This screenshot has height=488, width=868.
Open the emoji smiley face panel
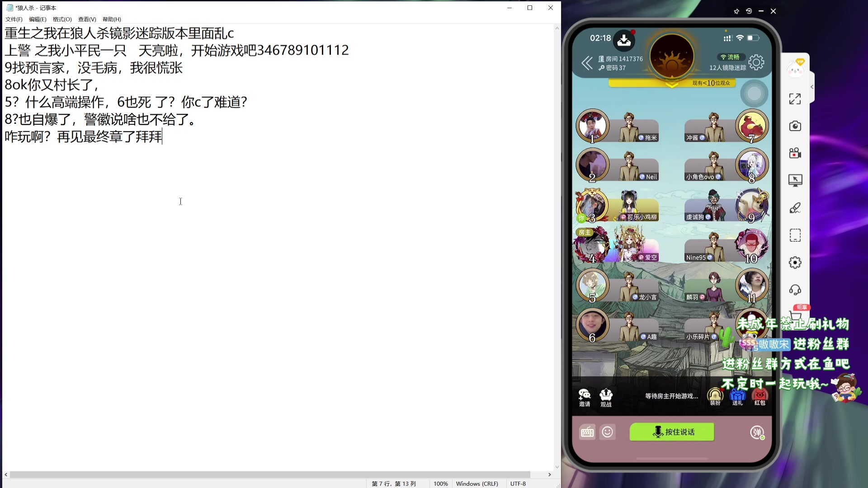pyautogui.click(x=608, y=432)
